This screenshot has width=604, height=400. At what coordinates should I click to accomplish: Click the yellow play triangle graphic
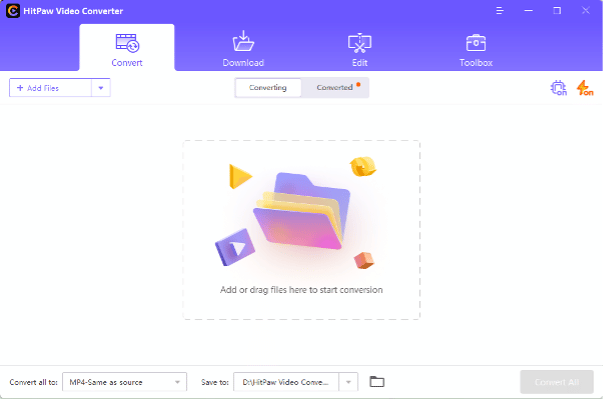pyautogui.click(x=239, y=177)
